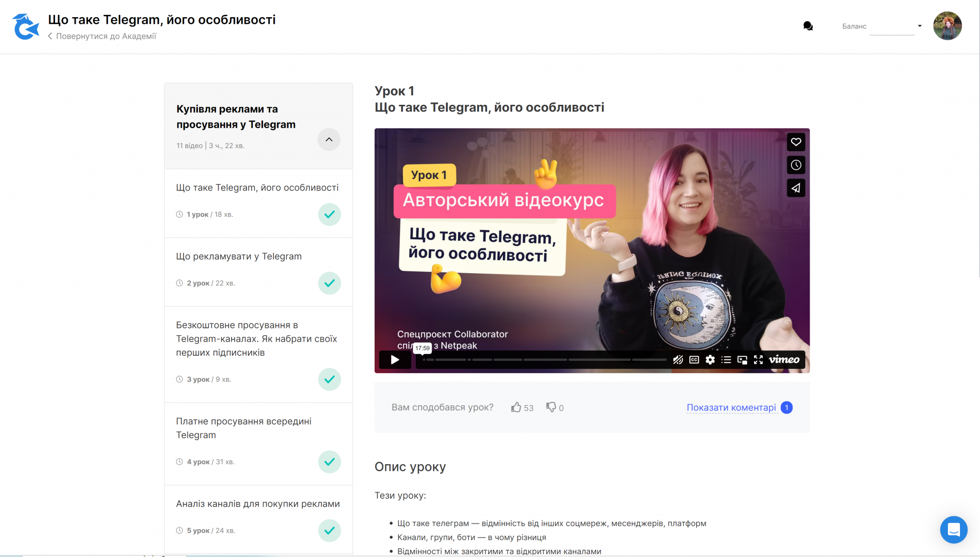Toggle closed captions CC button

tap(694, 360)
